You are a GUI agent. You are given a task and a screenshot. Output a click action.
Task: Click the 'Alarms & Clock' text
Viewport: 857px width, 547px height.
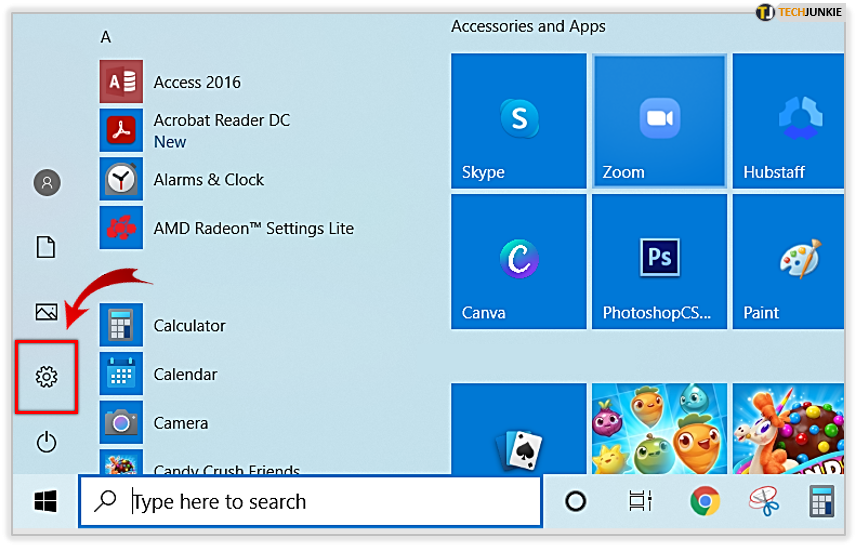click(x=208, y=179)
